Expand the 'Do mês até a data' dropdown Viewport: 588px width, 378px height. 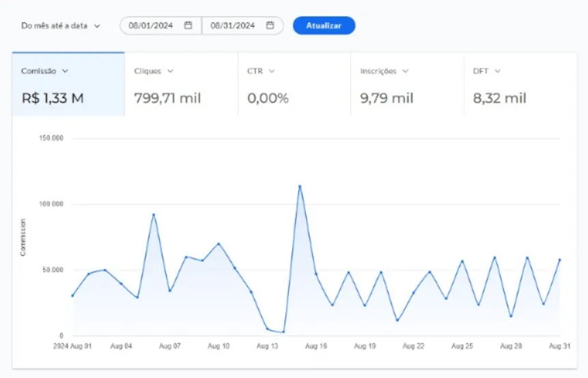[60, 26]
